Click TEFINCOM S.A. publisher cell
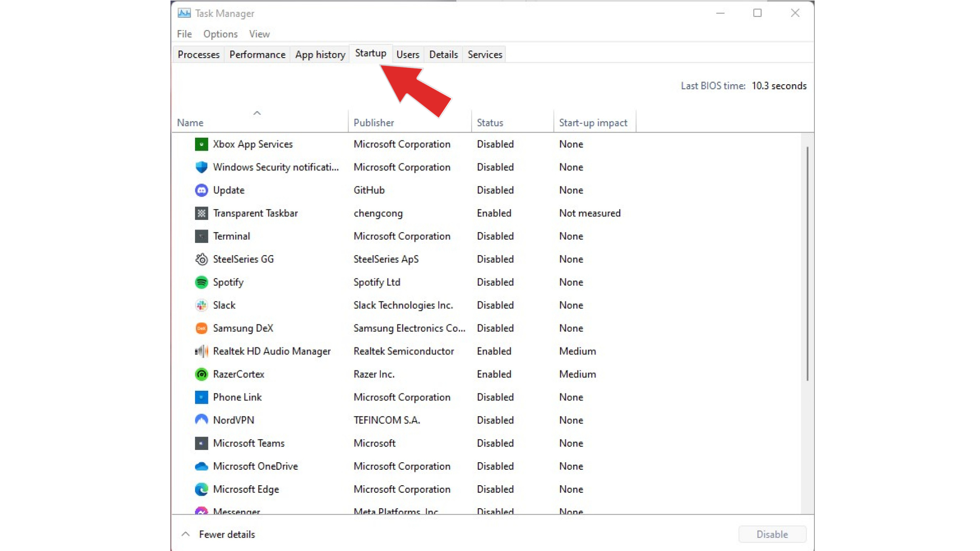Viewport: 980px width, 551px height. pyautogui.click(x=386, y=420)
